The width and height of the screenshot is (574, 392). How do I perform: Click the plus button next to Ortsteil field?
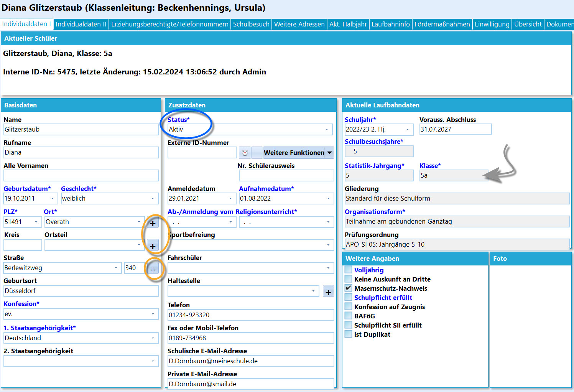153,246
